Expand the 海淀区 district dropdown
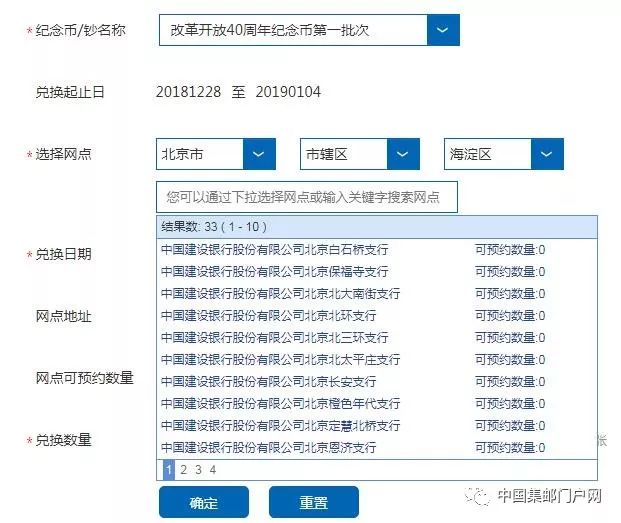Screen dimensions: 621x523 [x=547, y=154]
